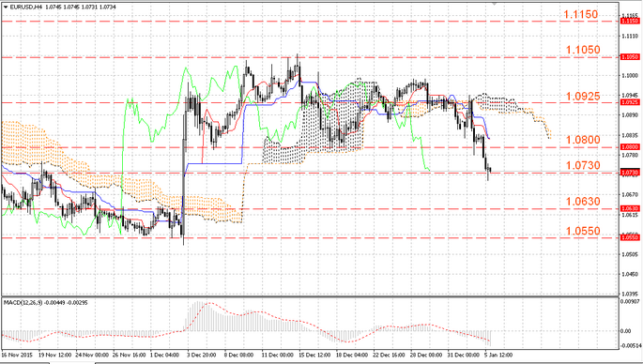Select the 3 Dec 20:00 time label
The height and width of the screenshot is (364, 643).
pyautogui.click(x=202, y=355)
